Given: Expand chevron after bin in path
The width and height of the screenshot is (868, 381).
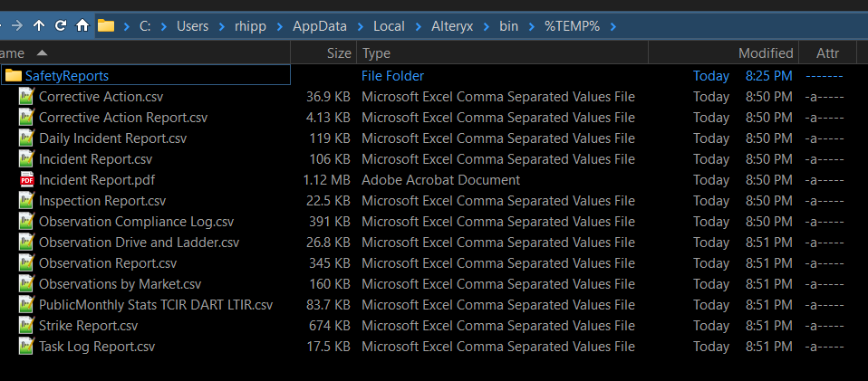Looking at the screenshot, I should [x=532, y=26].
